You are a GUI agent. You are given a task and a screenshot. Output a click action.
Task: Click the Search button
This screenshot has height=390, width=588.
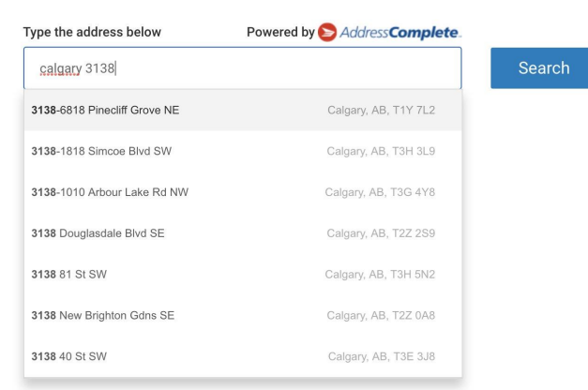[540, 67]
